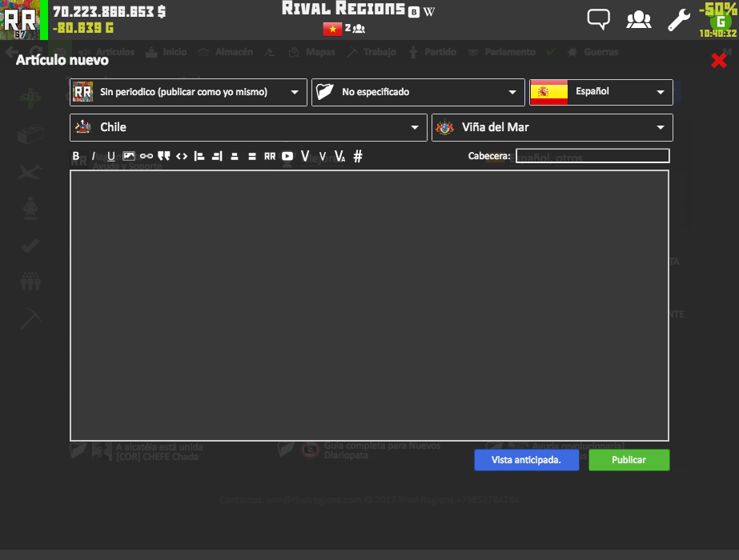739x560 pixels.
Task: Open the wrench settings icon
Action: coord(678,19)
